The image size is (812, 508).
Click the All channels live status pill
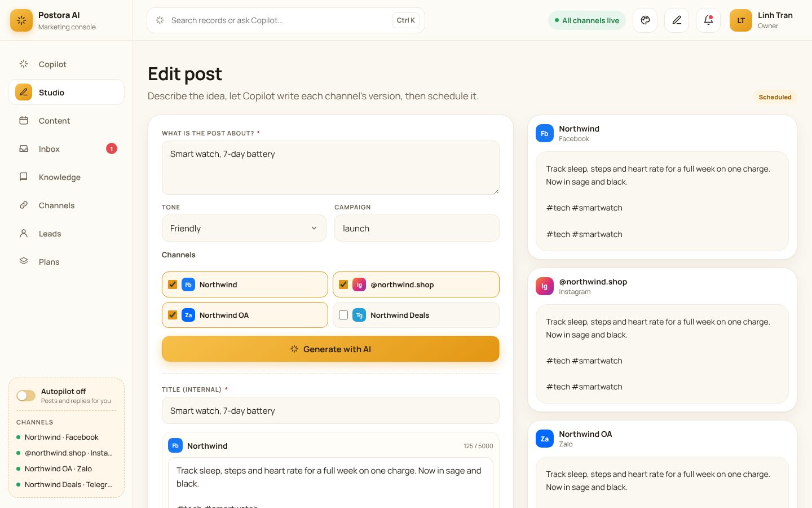point(587,20)
